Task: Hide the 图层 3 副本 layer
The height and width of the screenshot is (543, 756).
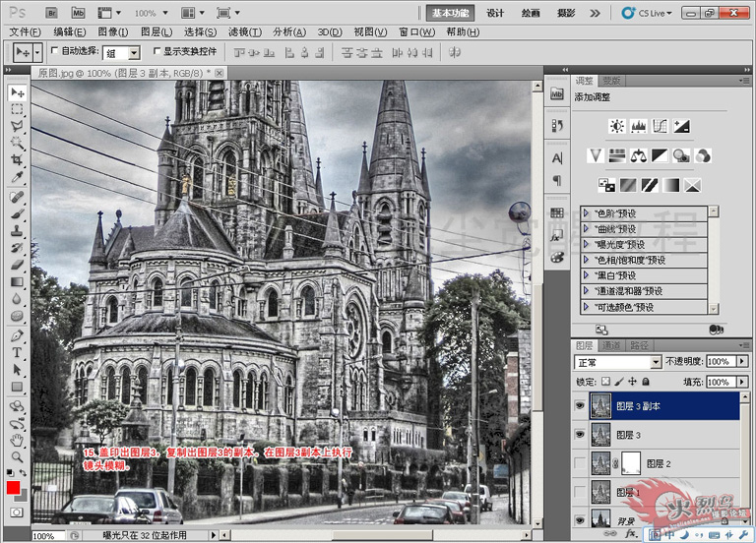Action: (580, 405)
